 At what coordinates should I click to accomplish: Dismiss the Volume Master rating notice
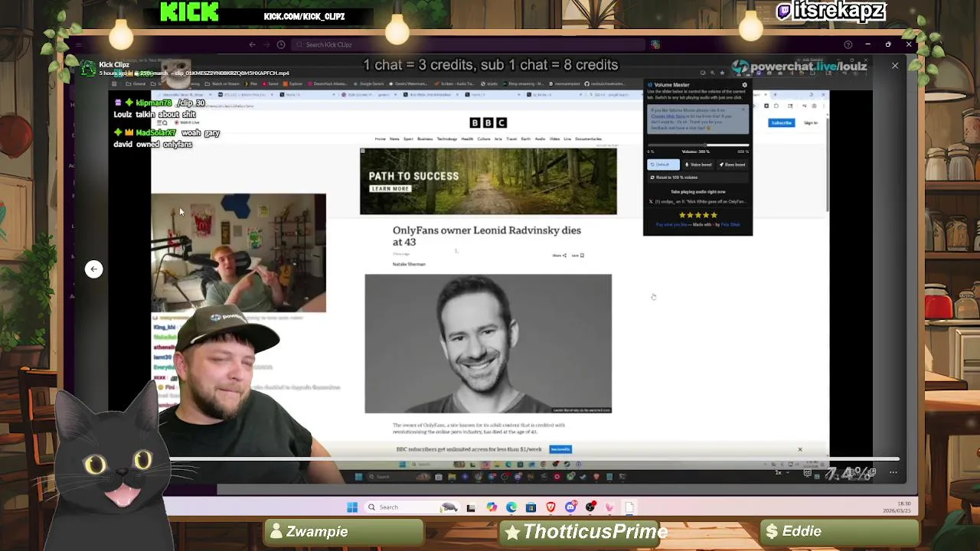click(743, 110)
